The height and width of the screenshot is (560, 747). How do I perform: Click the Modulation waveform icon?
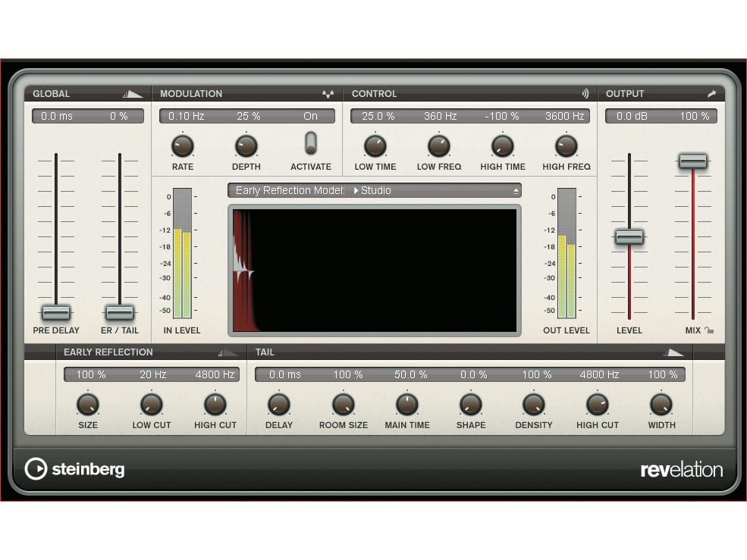(x=328, y=94)
